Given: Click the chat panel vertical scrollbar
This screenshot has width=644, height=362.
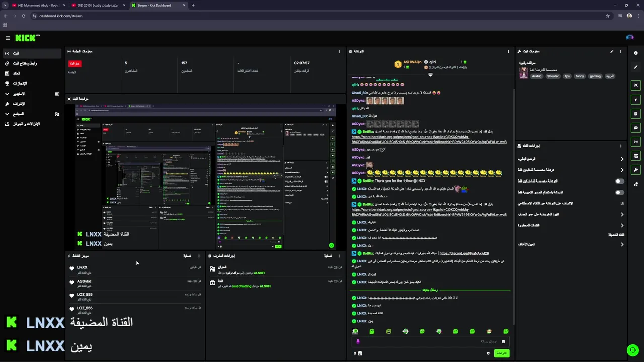Looking at the screenshot, I should [x=514, y=206].
